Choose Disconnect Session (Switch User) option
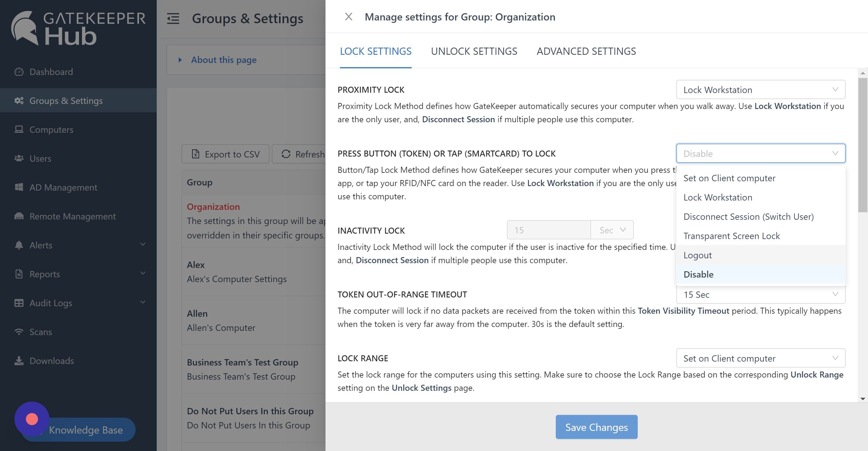The image size is (868, 451). tap(760, 216)
